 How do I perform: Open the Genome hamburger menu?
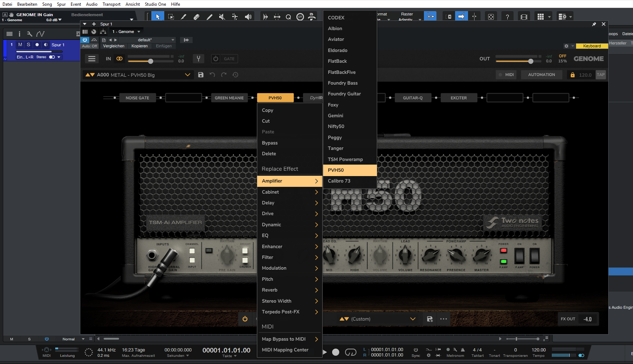tap(92, 59)
